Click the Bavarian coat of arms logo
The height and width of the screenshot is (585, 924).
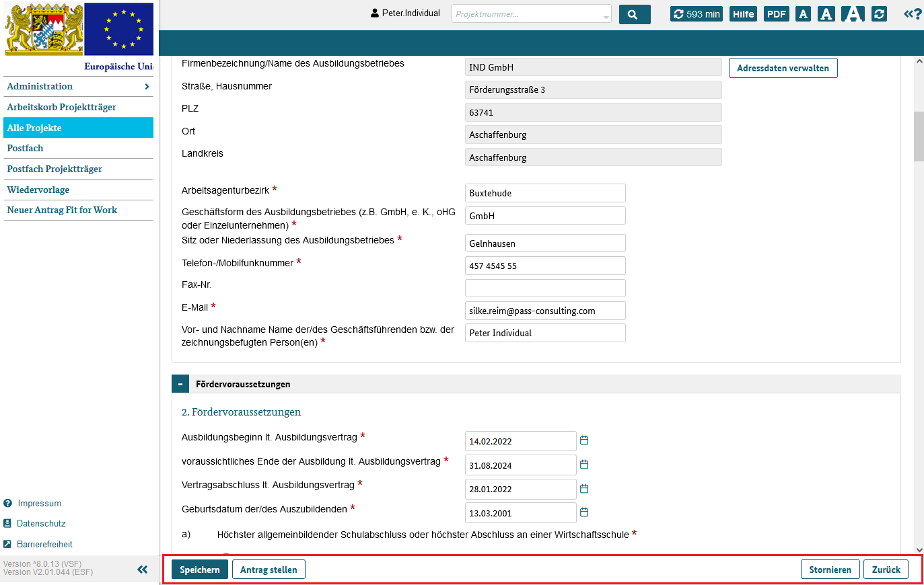[x=44, y=29]
